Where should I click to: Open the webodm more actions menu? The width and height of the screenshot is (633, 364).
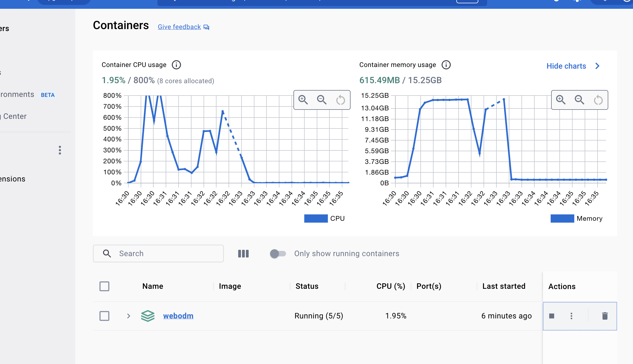point(571,316)
